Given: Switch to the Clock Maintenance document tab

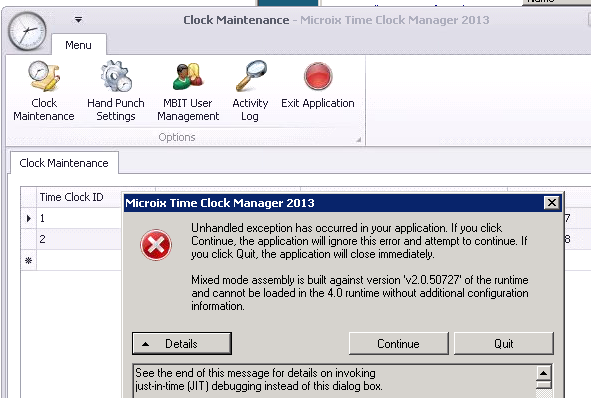Looking at the screenshot, I should [x=64, y=163].
